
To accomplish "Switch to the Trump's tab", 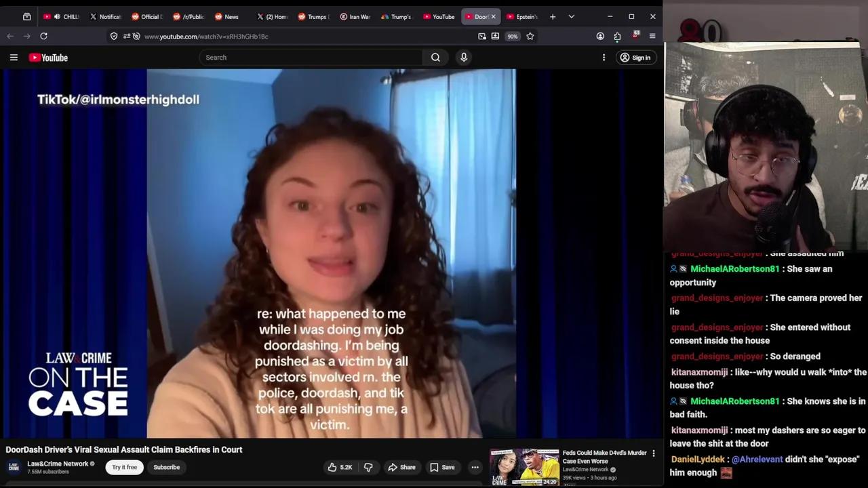I will coord(397,16).
